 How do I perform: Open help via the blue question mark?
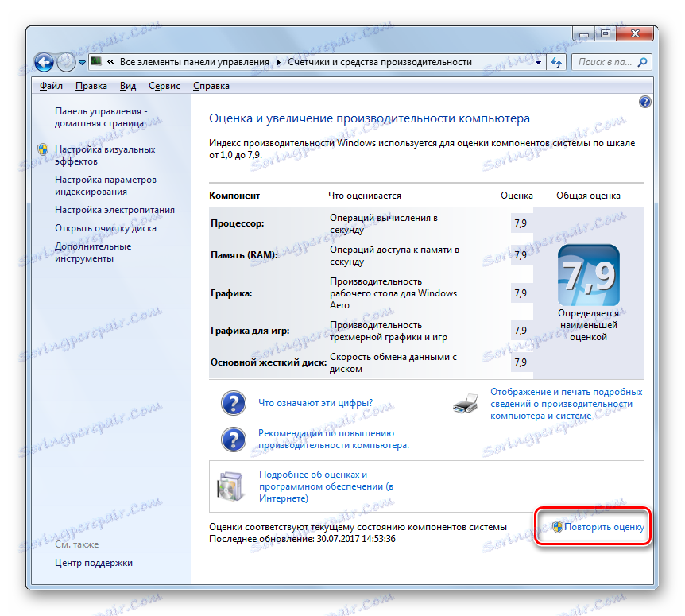(645, 102)
